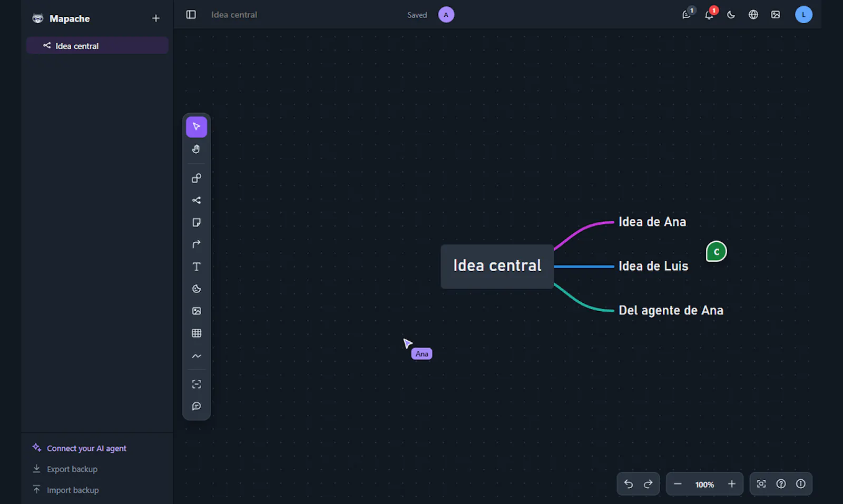Open the help question icon
The width and height of the screenshot is (843, 504).
(781, 484)
